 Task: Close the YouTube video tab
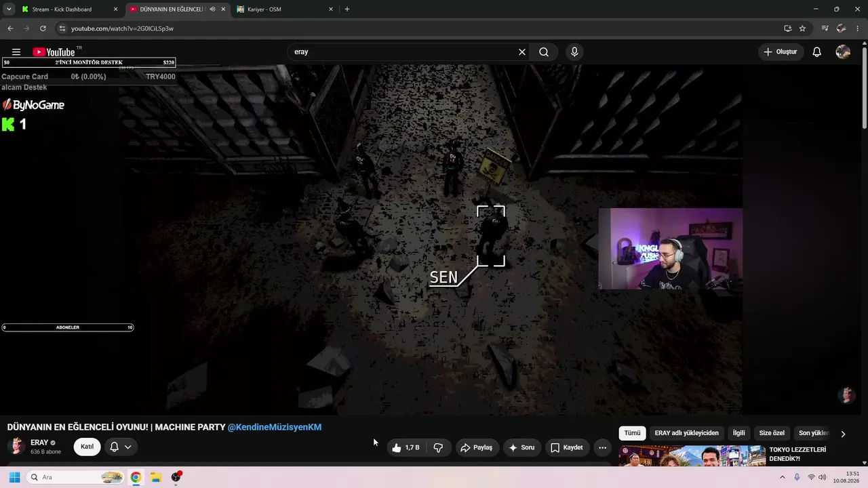(x=223, y=9)
